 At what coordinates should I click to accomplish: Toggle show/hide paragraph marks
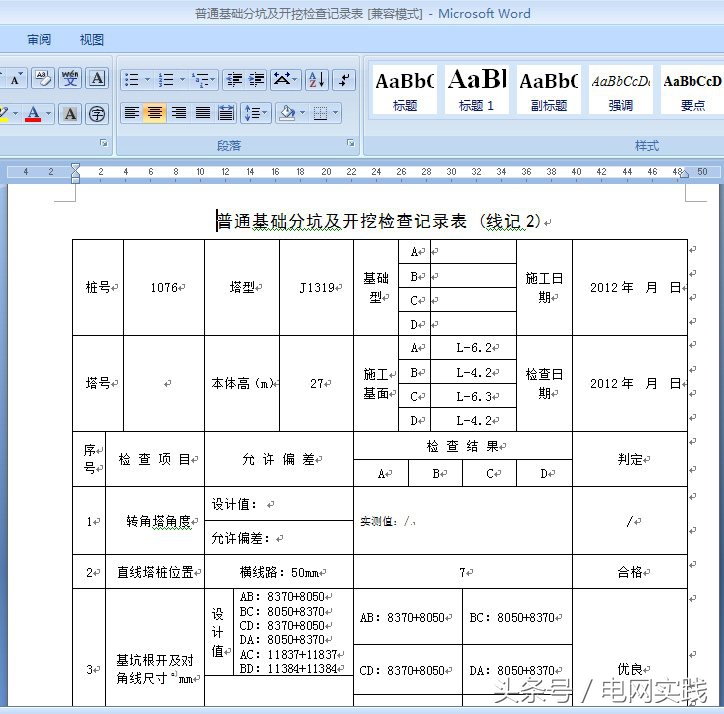[344, 80]
